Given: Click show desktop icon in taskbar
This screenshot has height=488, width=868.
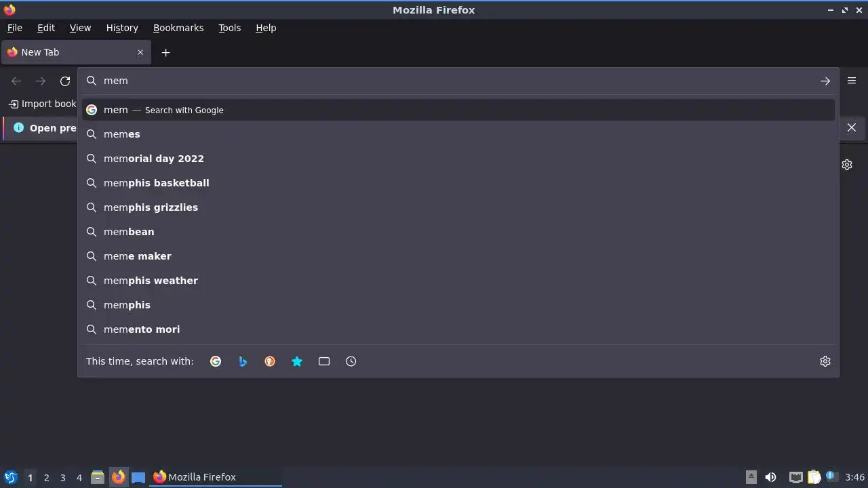Looking at the screenshot, I should pyautogui.click(x=138, y=477).
